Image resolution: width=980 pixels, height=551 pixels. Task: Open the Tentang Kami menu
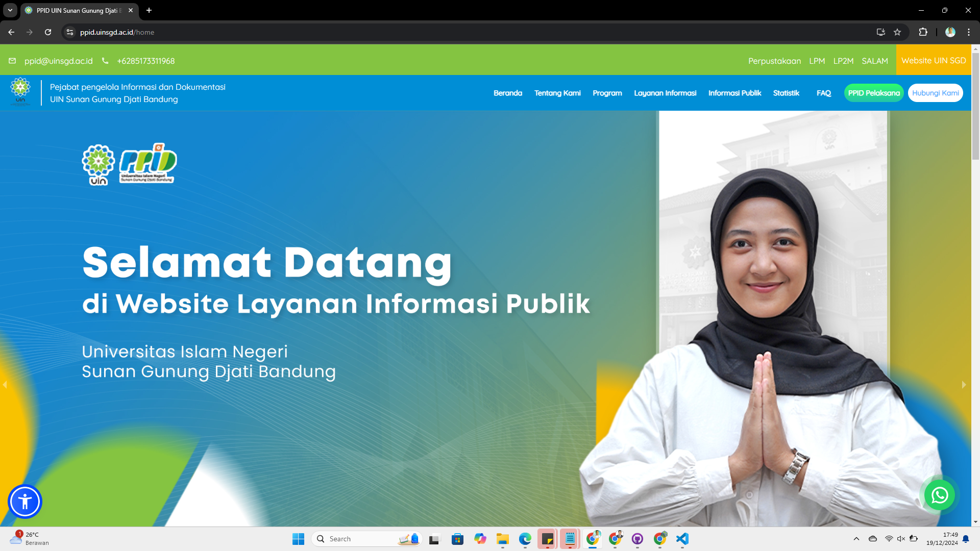(x=557, y=93)
